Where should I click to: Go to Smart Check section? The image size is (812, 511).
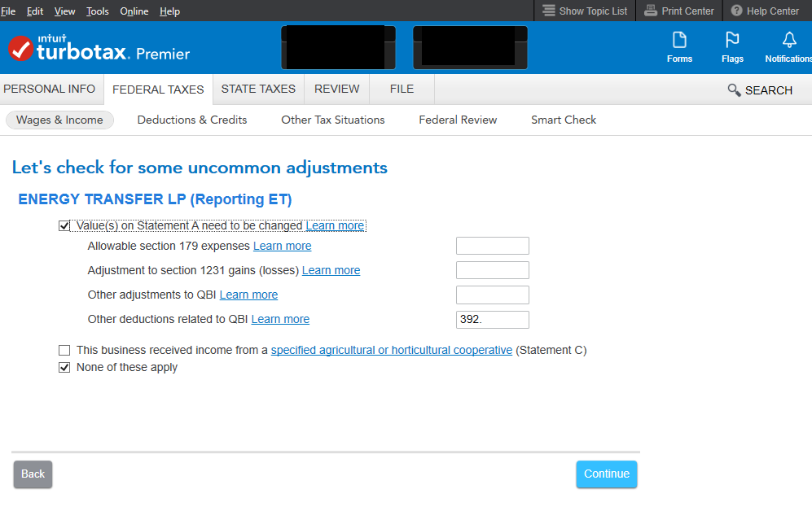(x=564, y=120)
